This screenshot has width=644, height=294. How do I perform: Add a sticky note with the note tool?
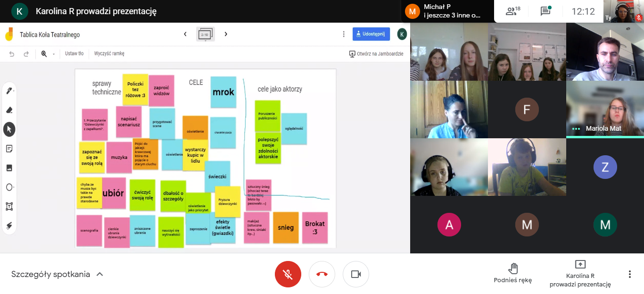[x=9, y=149]
